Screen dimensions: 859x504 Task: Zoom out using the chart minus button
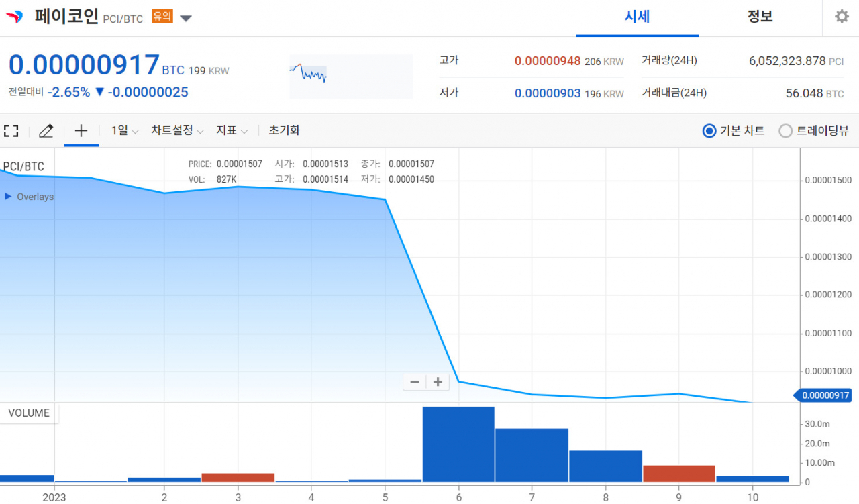point(414,381)
